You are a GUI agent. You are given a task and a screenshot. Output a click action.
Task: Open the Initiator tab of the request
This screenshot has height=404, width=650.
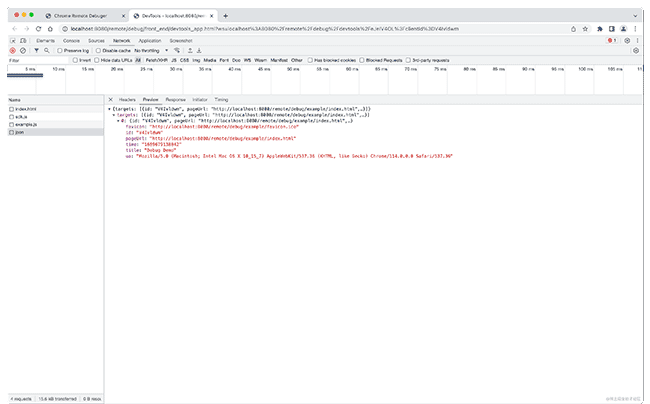(200, 99)
